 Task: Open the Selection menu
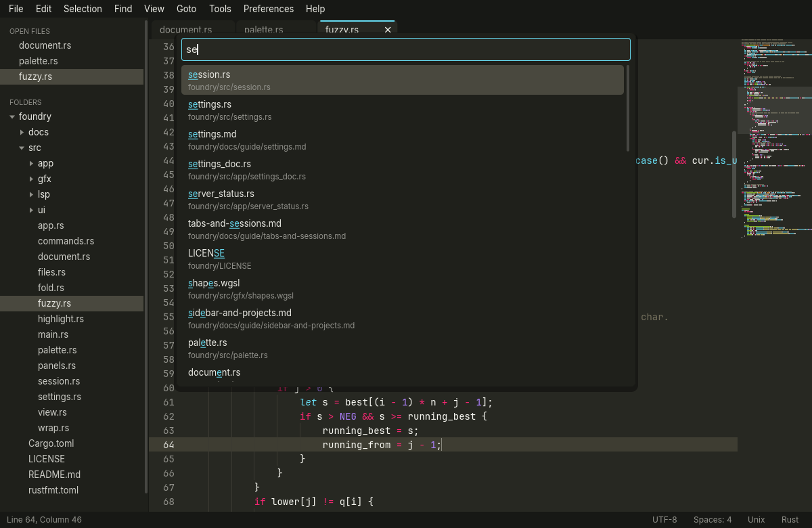coord(83,9)
